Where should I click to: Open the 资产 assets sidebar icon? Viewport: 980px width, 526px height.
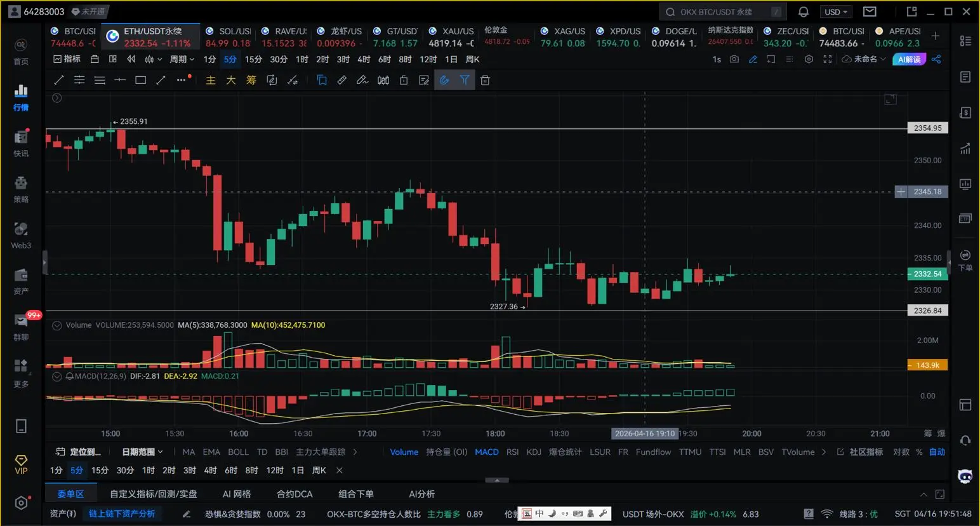pos(21,281)
